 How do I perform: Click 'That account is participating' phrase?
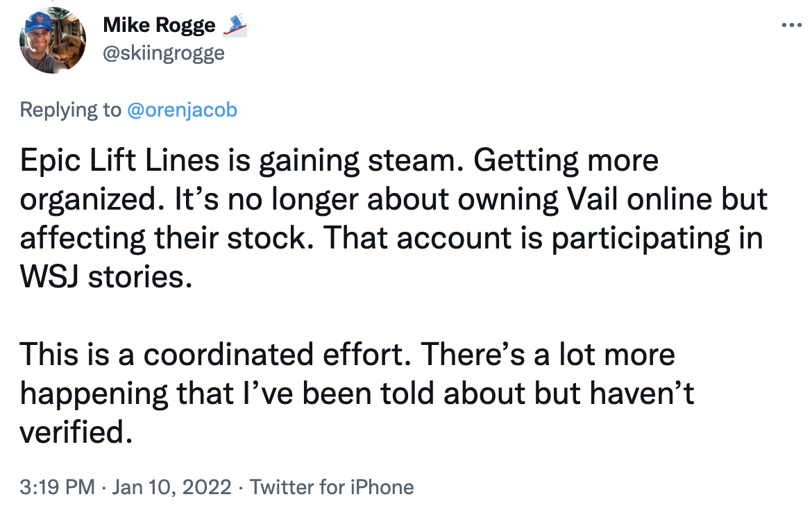[x=521, y=238]
